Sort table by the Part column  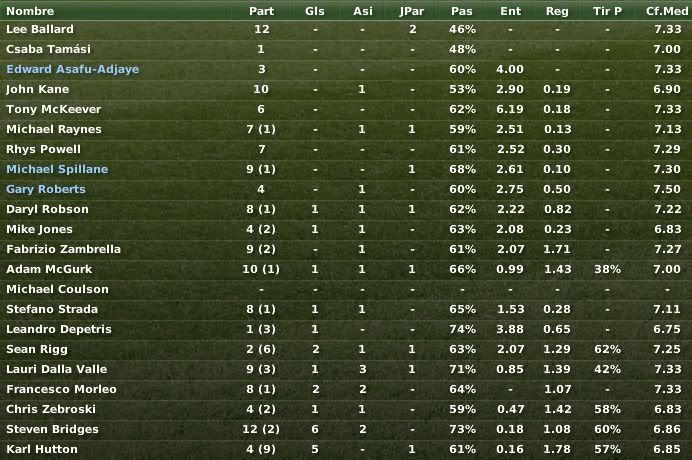tap(261, 11)
